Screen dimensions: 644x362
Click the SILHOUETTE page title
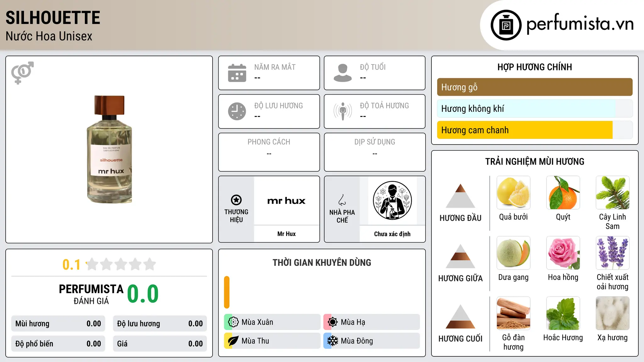[53, 18]
